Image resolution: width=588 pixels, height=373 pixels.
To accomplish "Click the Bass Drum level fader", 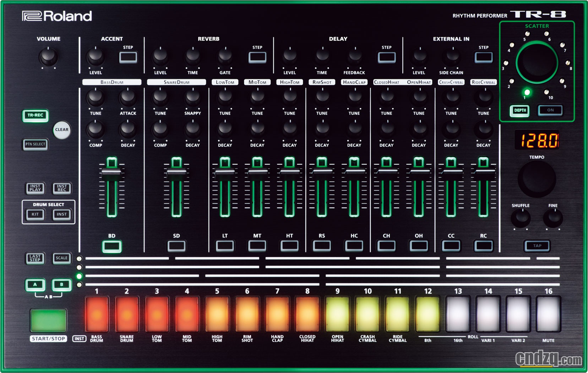I will pos(112,173).
